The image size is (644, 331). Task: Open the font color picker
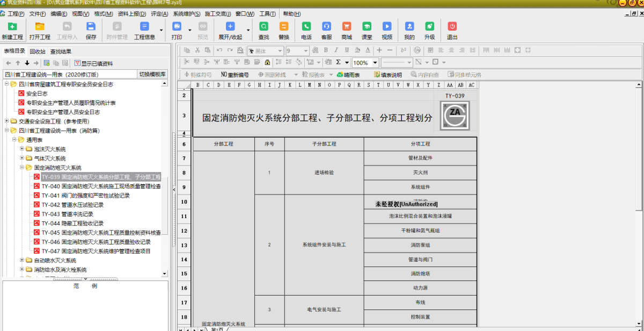(368, 50)
